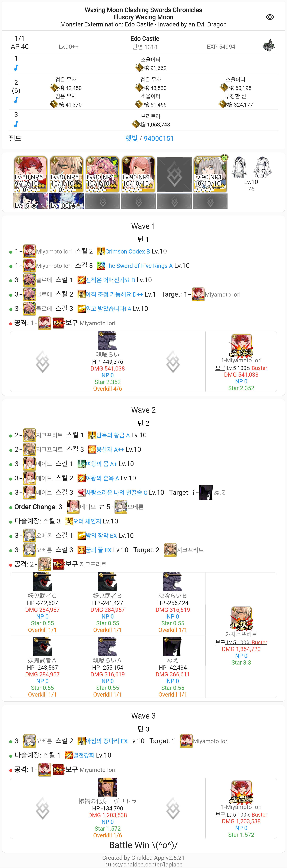Click the Edo Castle map icon
Viewport: 287px width, 868px height.
point(268,45)
